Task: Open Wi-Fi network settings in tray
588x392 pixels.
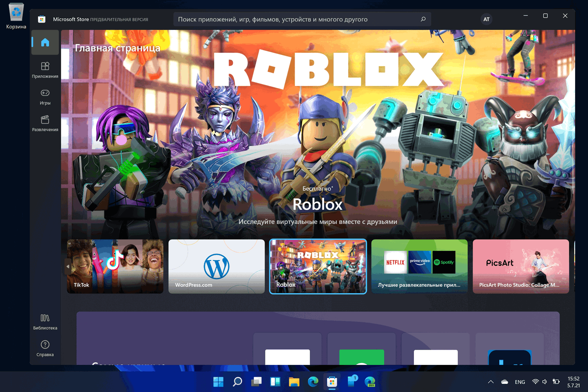Action: [x=535, y=382]
